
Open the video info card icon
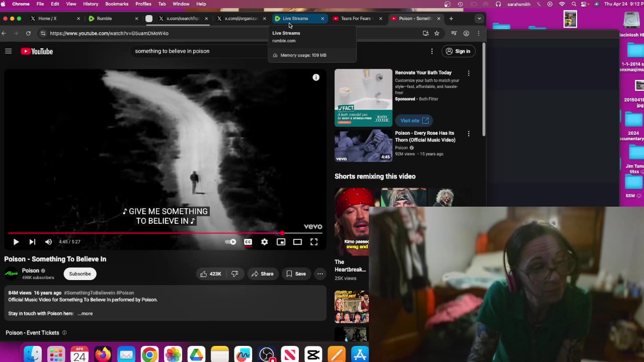tap(316, 77)
